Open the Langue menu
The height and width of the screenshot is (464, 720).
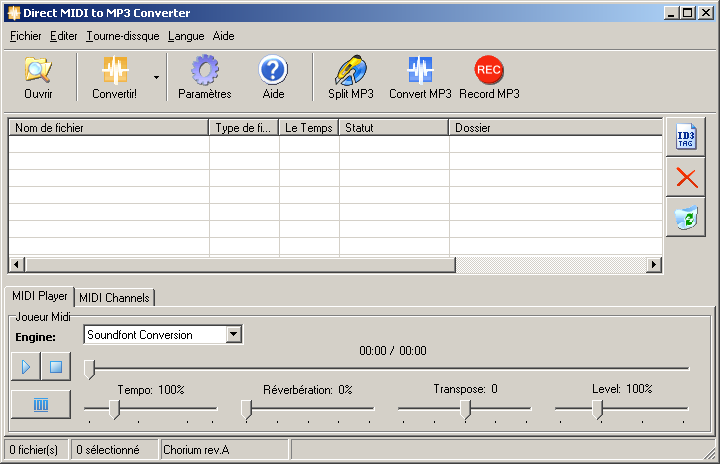pos(186,36)
